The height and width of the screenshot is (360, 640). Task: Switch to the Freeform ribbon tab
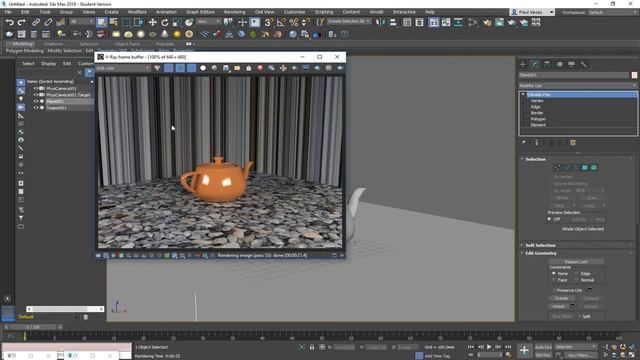pos(53,44)
